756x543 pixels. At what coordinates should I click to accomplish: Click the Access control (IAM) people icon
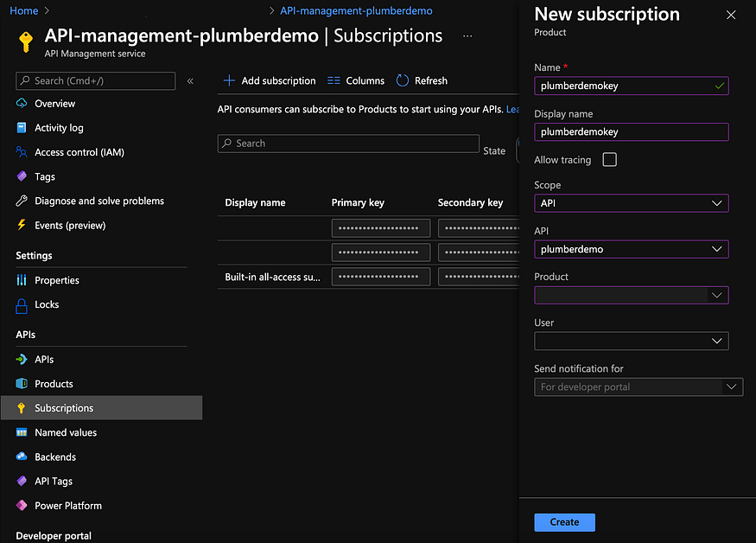(x=22, y=152)
